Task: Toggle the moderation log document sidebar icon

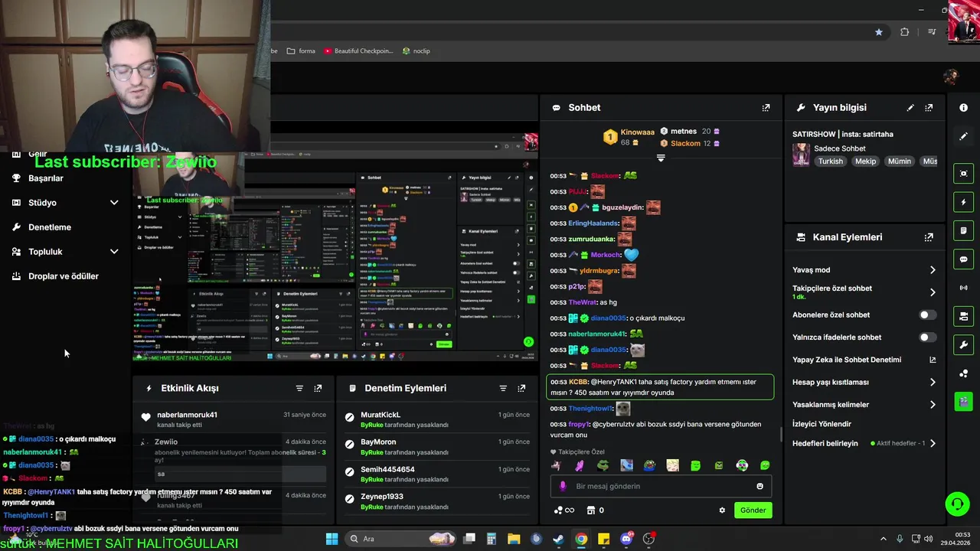Action: tap(963, 230)
